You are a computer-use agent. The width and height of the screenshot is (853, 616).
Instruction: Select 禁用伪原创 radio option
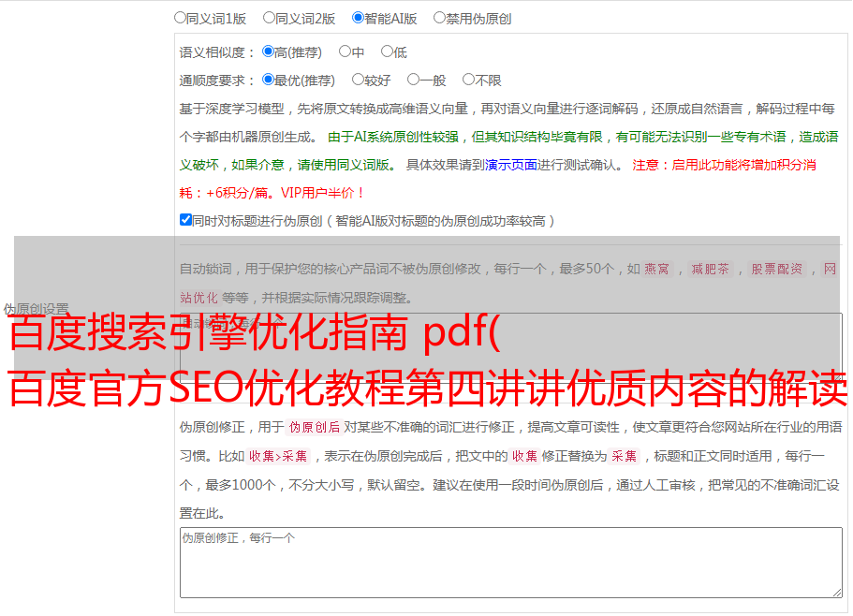coord(439,18)
